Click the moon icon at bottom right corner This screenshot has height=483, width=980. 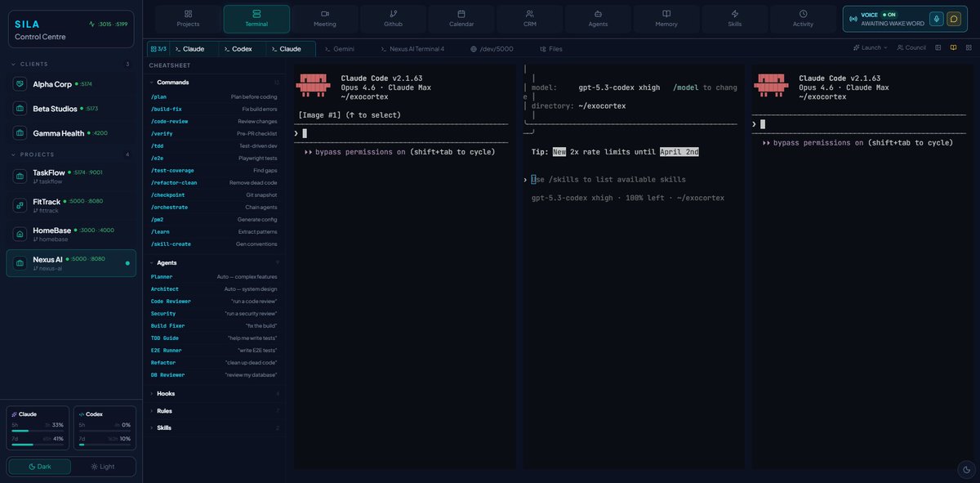tap(966, 469)
